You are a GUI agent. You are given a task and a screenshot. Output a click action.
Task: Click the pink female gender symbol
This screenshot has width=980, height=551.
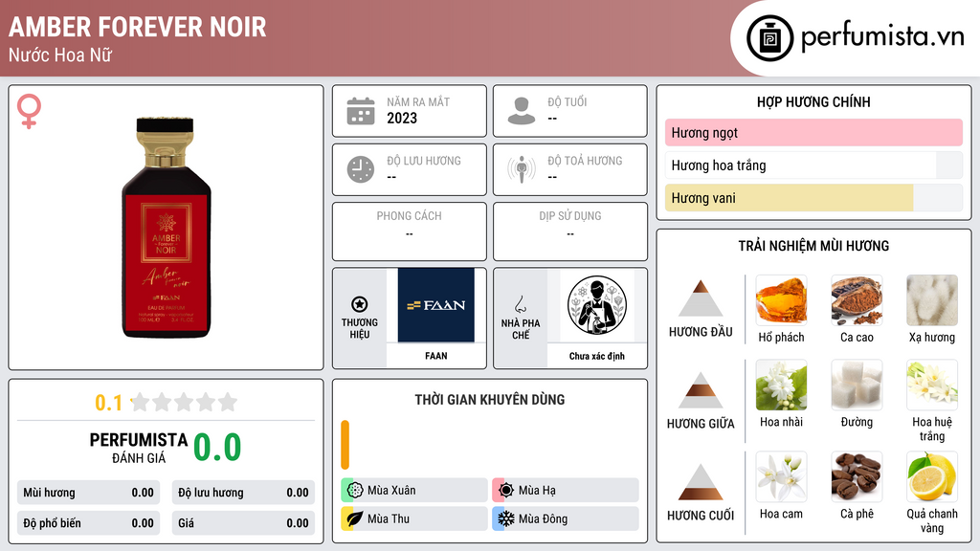tap(29, 111)
